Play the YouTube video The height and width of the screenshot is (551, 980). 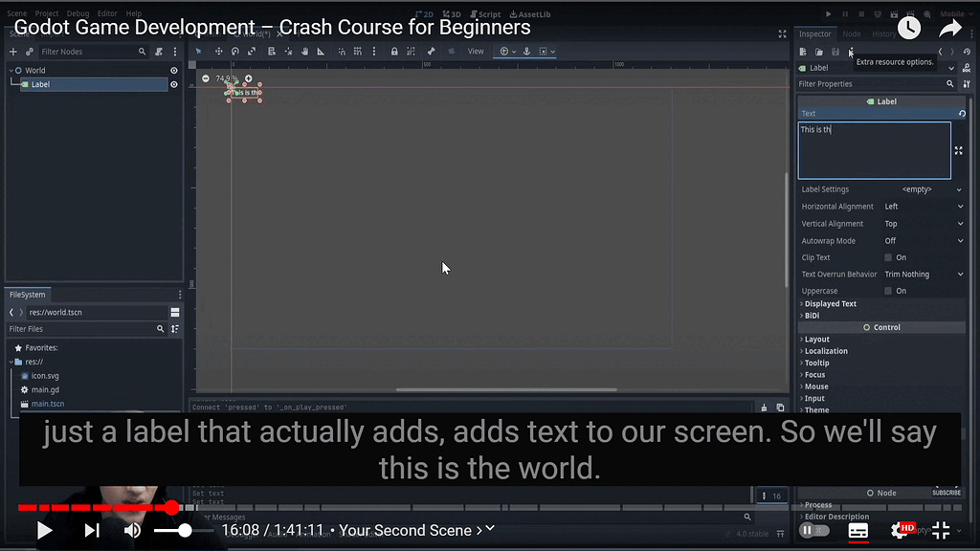44,530
